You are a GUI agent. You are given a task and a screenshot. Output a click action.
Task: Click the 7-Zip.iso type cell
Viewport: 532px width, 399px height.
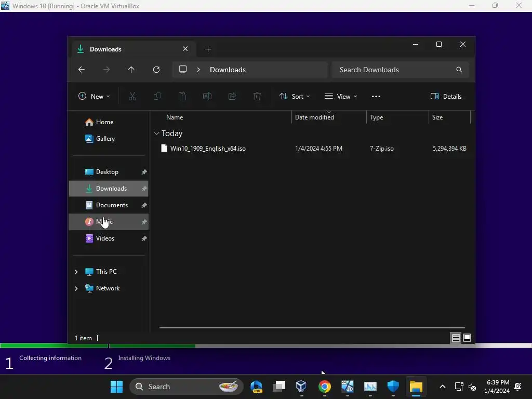click(x=382, y=148)
